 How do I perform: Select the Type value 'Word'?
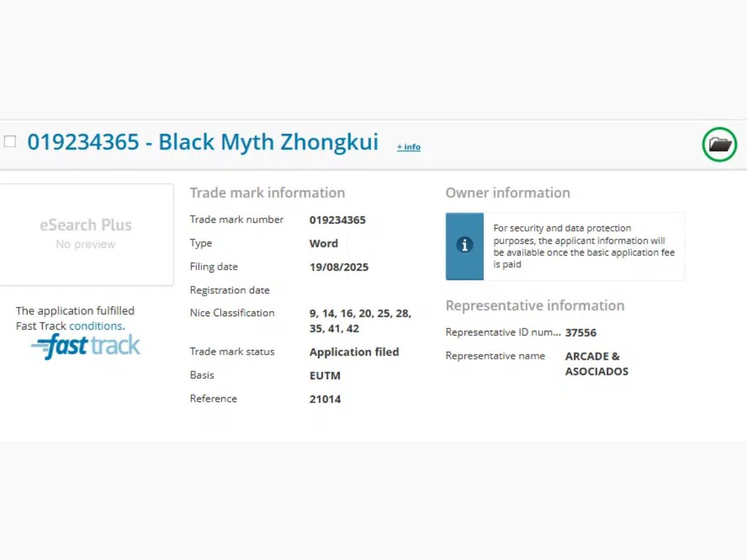[323, 243]
